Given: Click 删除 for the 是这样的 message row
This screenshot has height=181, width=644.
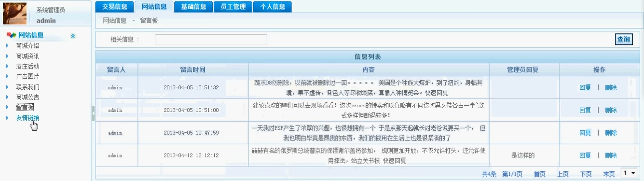Looking at the screenshot, I should (x=611, y=155).
